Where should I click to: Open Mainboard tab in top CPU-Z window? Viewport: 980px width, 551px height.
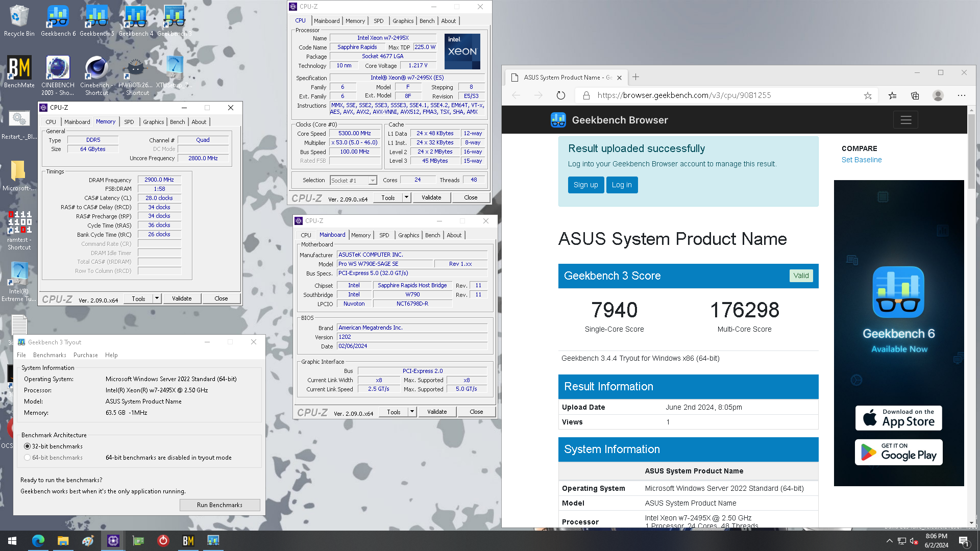point(327,21)
